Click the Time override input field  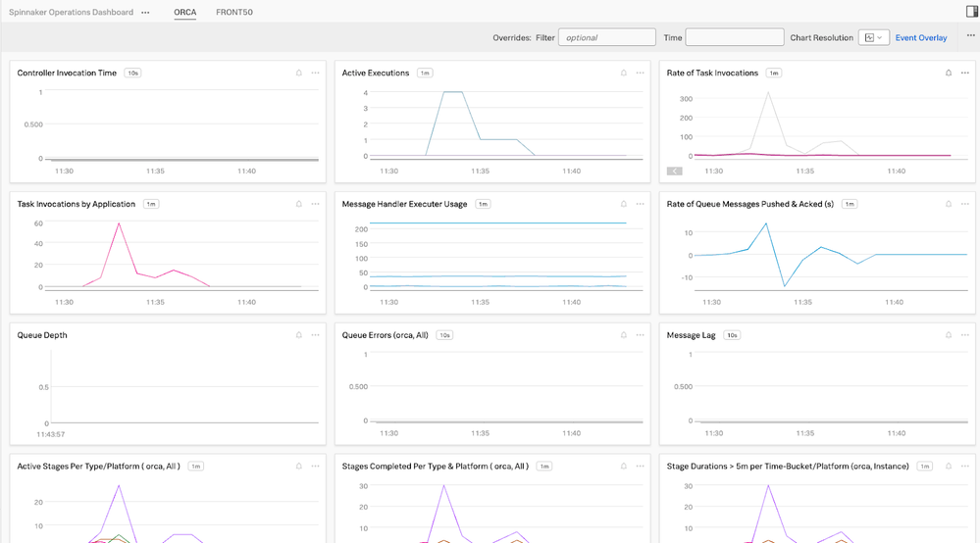[734, 37]
